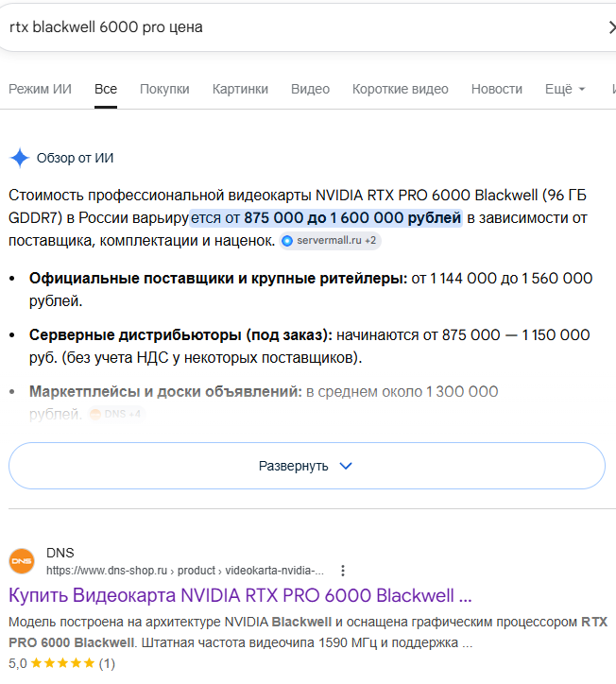616x684 pixels.
Task: Clear the search query with the X icon
Action: (612, 28)
